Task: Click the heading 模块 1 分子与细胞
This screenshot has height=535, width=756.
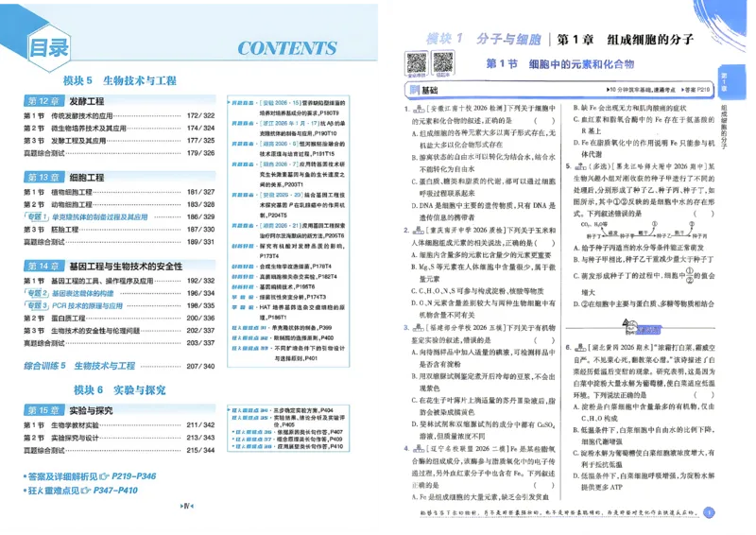Action: tap(484, 39)
